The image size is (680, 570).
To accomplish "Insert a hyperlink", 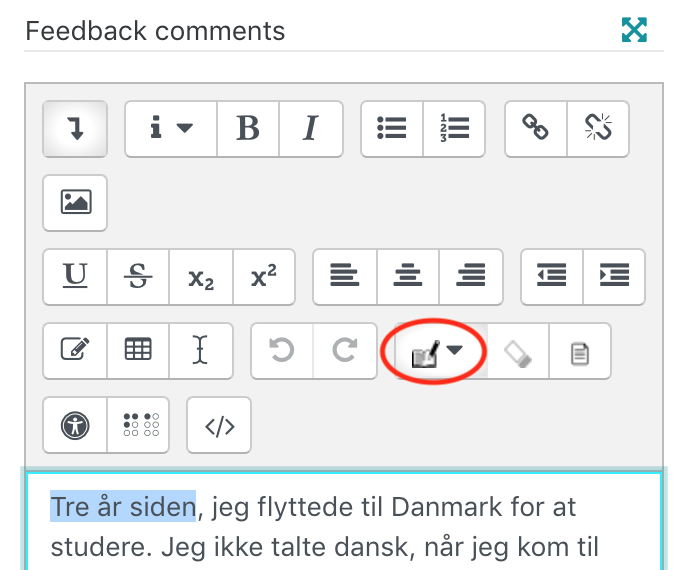I will click(x=536, y=129).
